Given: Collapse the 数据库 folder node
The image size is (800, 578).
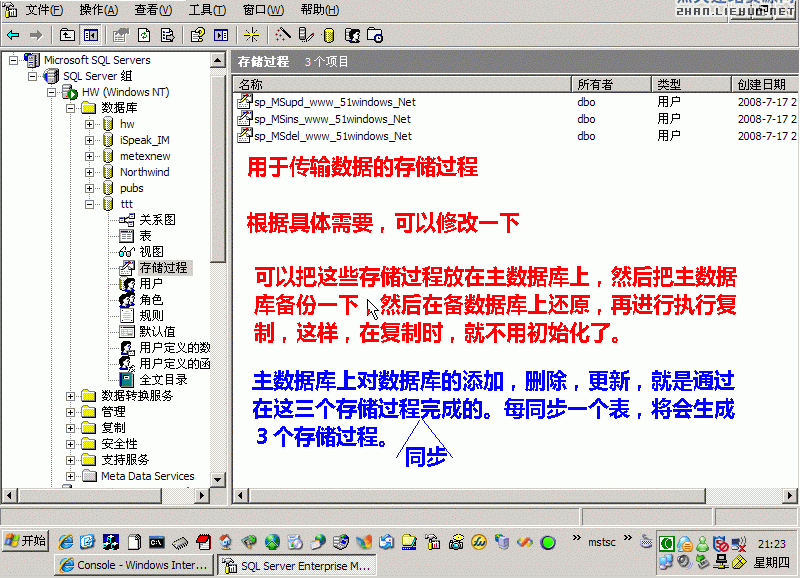Looking at the screenshot, I should point(70,108).
